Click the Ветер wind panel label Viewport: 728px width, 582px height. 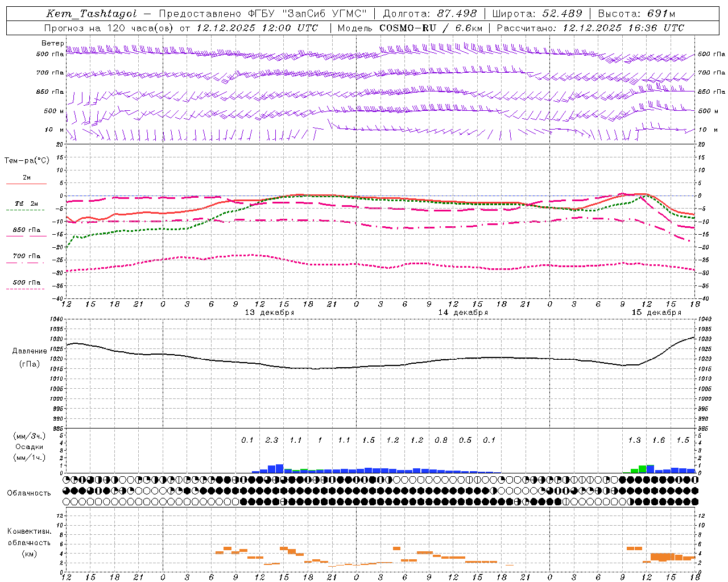point(53,43)
